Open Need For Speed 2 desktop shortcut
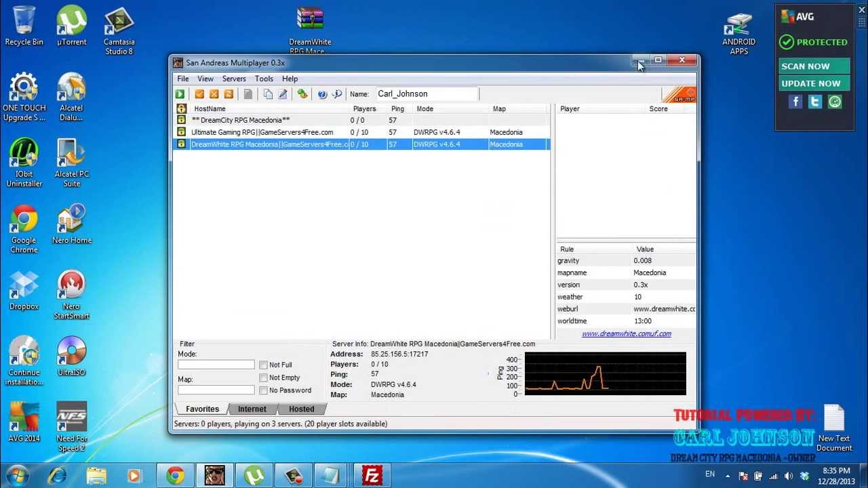 coord(71,427)
